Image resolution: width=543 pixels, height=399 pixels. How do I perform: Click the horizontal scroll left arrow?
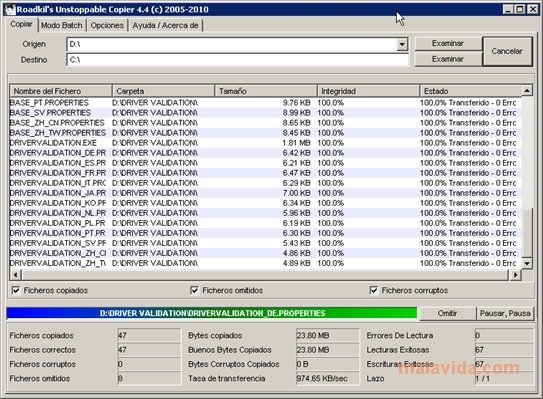click(15, 275)
